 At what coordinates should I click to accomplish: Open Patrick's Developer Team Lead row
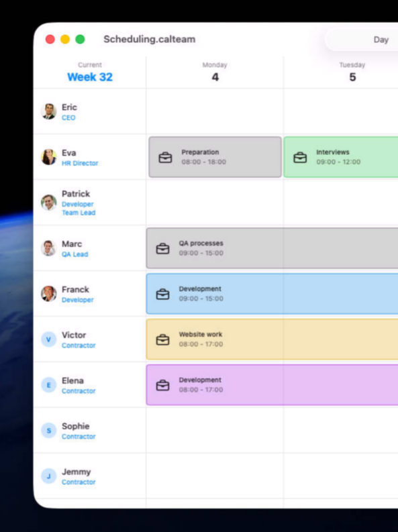point(89,203)
